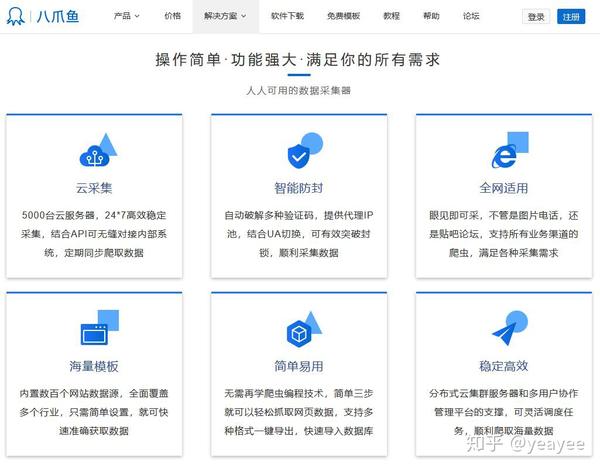This screenshot has height=471, width=600.
Task: Visit the 论坛 navigation link
Action: tap(471, 16)
